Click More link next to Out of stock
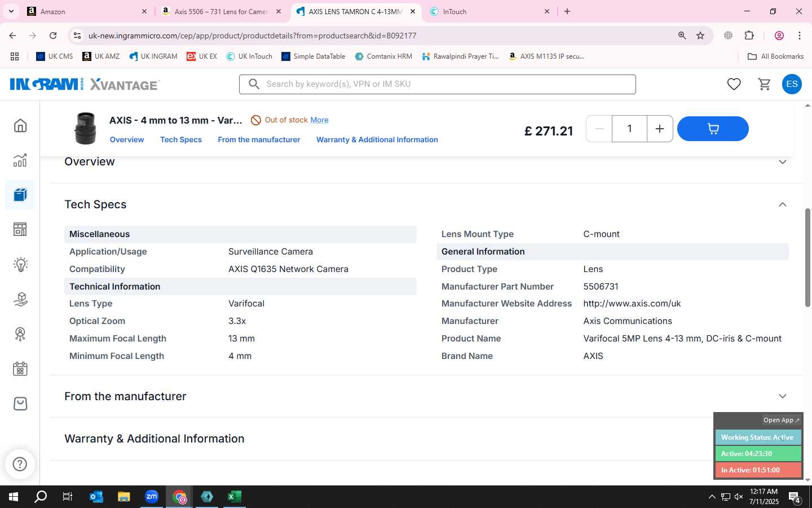Screen dimensions: 812x508 point(319,120)
